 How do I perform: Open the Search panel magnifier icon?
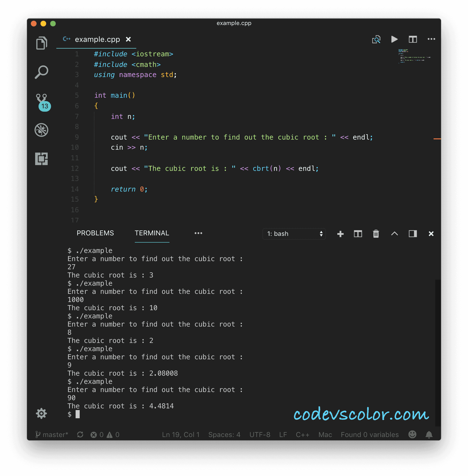(42, 72)
